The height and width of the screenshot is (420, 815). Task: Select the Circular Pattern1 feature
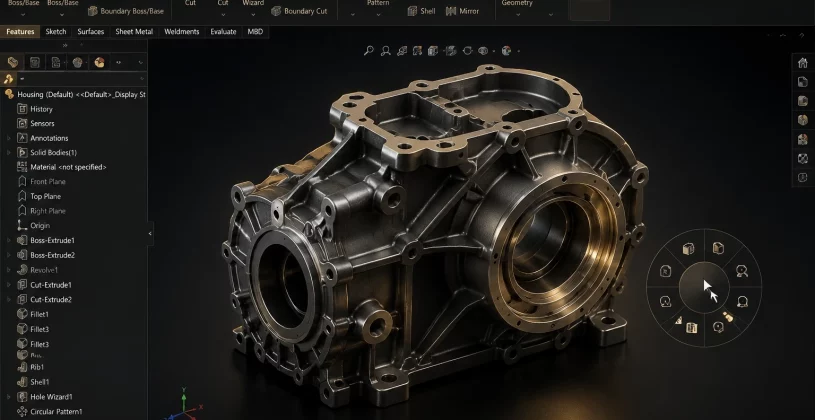(50, 412)
